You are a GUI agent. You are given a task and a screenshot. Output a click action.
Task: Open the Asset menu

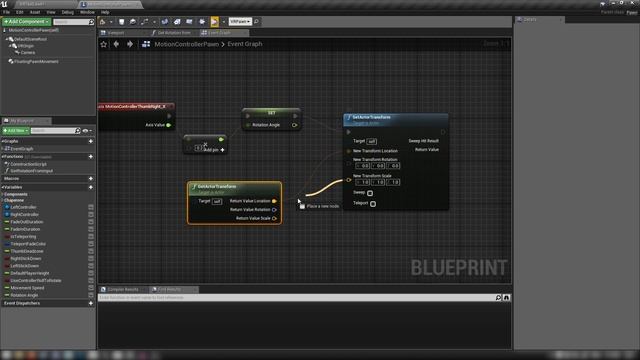point(35,12)
